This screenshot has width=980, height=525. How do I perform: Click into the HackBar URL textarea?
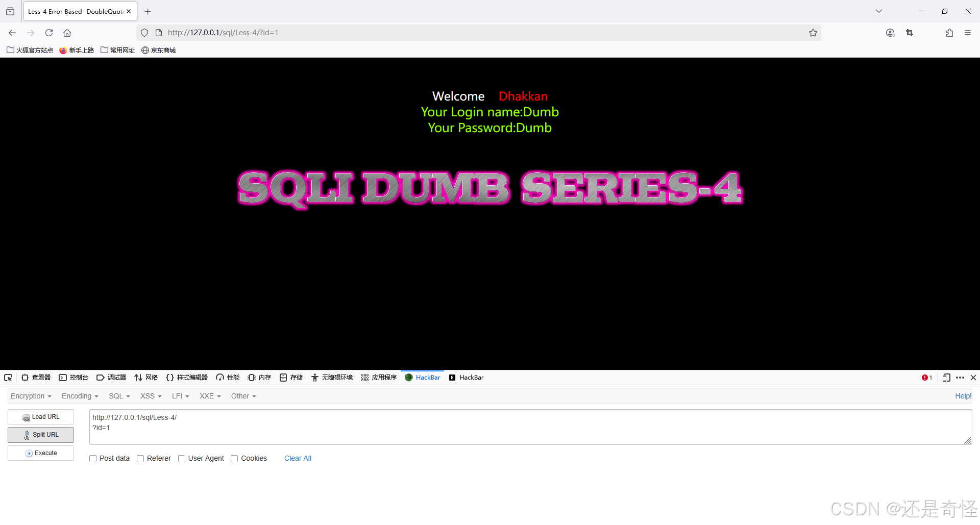coord(530,427)
